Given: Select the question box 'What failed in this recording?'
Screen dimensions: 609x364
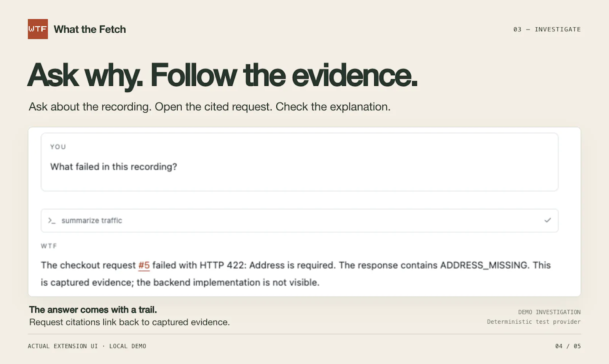Looking at the screenshot, I should (x=300, y=162).
